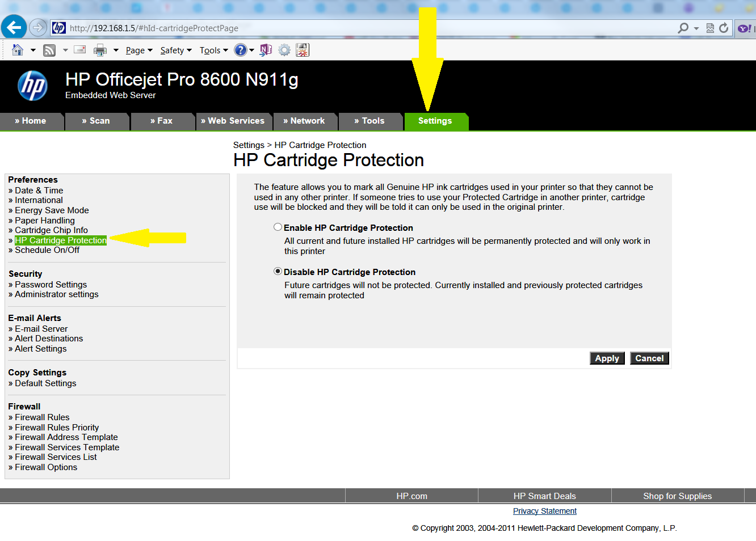Open Alert Destinations link
This screenshot has width=756, height=541.
click(x=49, y=339)
